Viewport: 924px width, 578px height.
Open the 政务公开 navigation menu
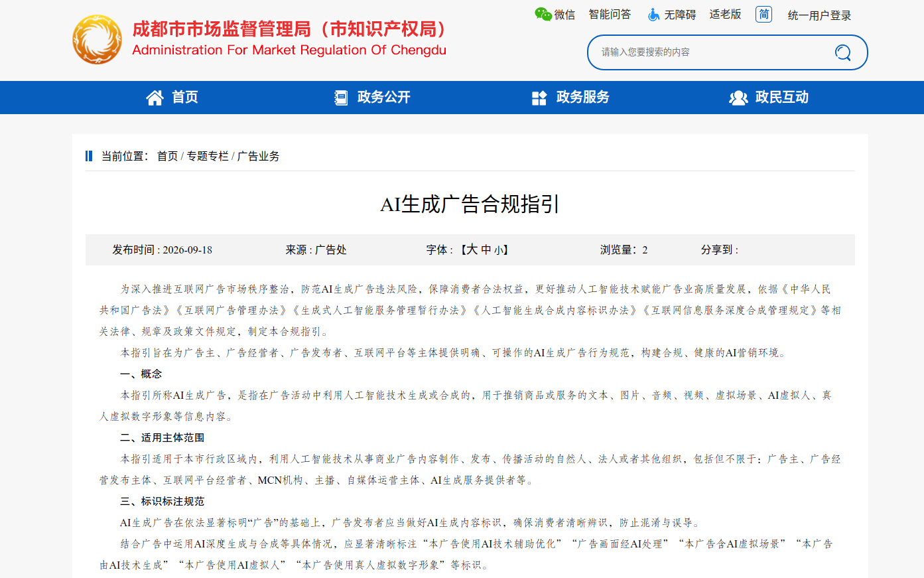[x=372, y=98]
